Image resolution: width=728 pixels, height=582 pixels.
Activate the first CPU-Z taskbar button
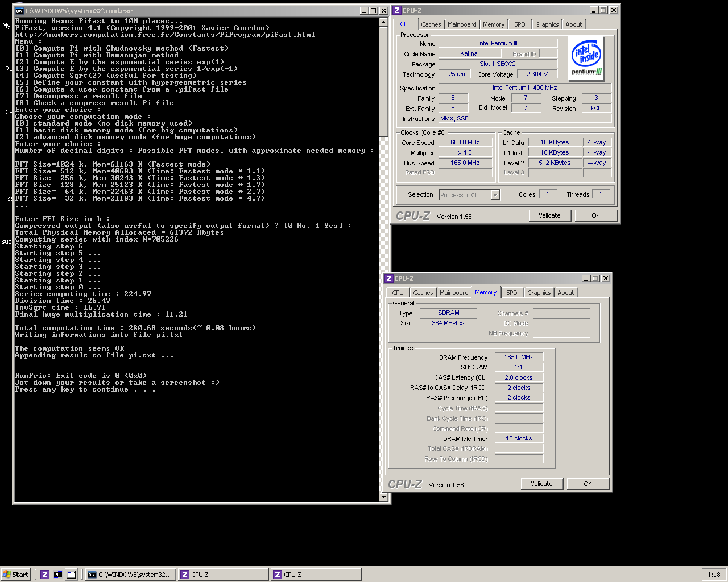pos(223,575)
